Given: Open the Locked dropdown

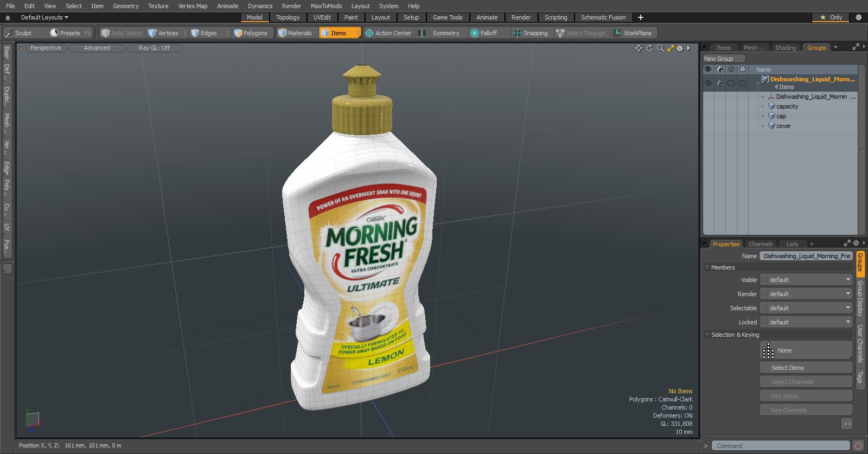Looking at the screenshot, I should [806, 322].
